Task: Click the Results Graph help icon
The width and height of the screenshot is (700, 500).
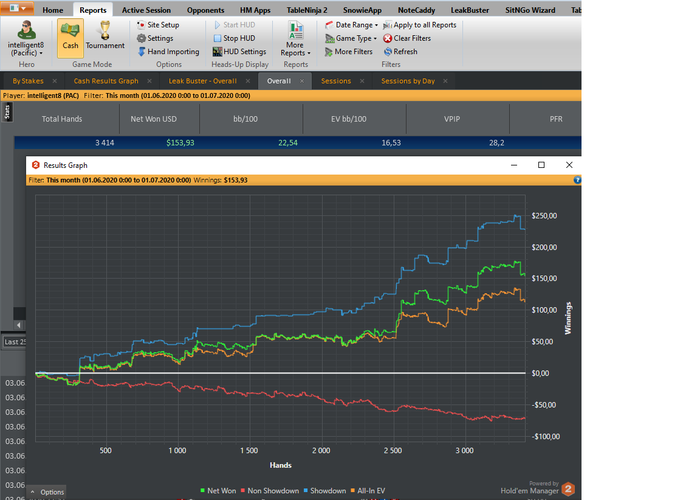Action: click(x=577, y=180)
